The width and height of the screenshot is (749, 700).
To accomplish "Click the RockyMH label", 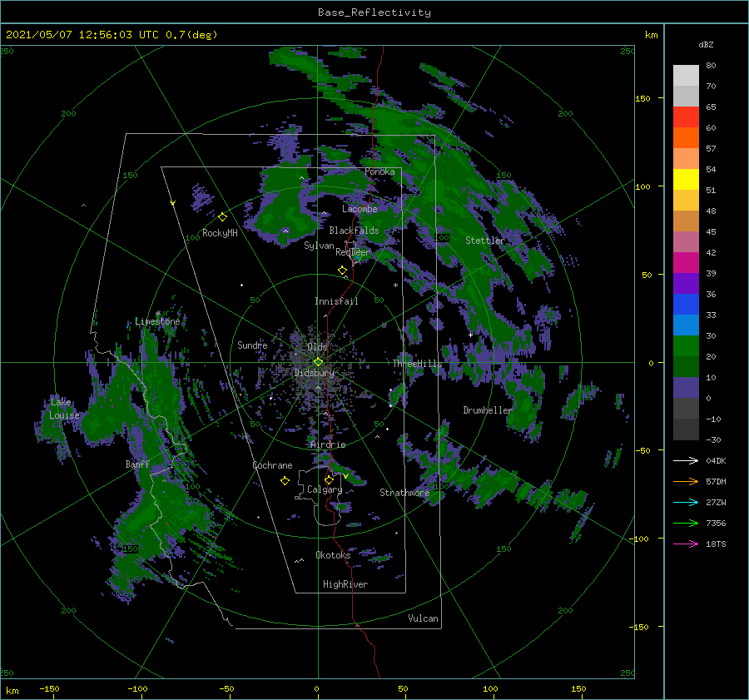I will coord(220,233).
